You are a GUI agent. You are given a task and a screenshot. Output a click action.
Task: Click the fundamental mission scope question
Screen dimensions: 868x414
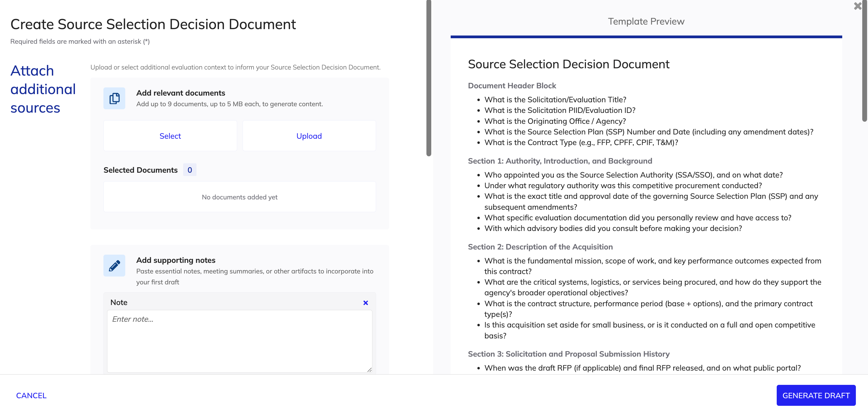click(x=653, y=266)
